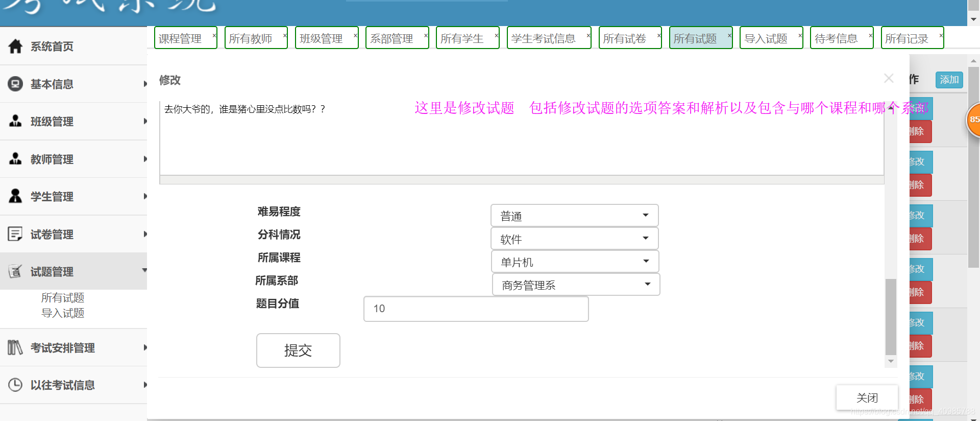Screen dimensions: 980x421
Task: Expand the 考试安排管理 menu arrow
Action: click(x=145, y=347)
